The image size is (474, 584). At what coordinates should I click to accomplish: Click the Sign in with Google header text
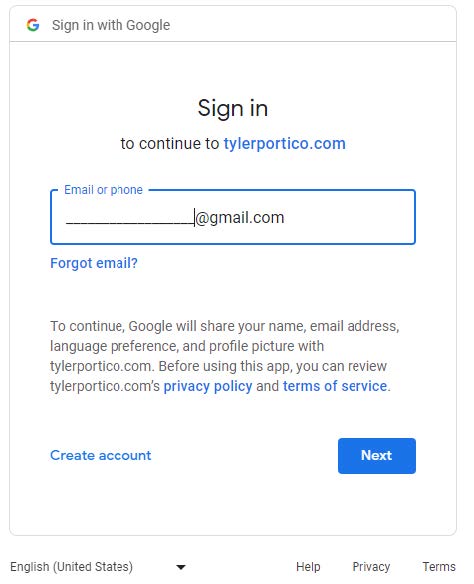(x=111, y=25)
